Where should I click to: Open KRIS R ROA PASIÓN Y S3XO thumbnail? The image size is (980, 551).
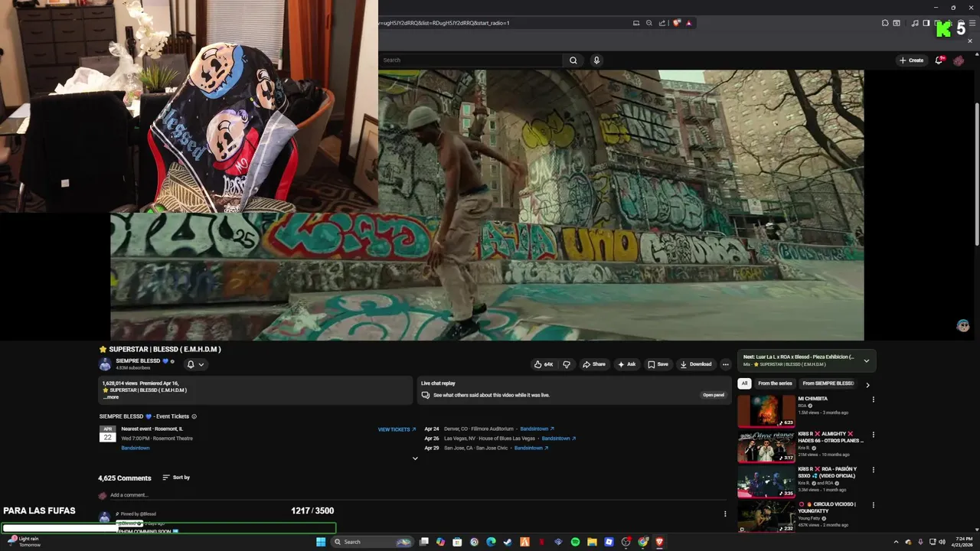(x=766, y=481)
